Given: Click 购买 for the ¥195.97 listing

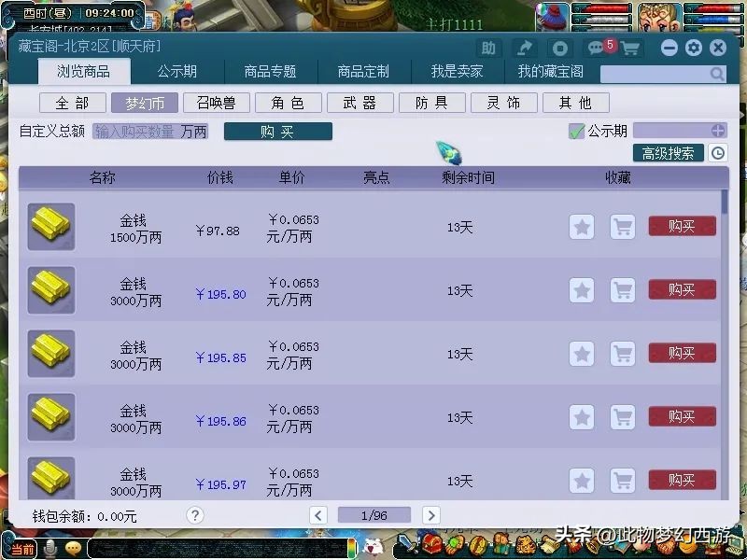Looking at the screenshot, I should (x=682, y=481).
